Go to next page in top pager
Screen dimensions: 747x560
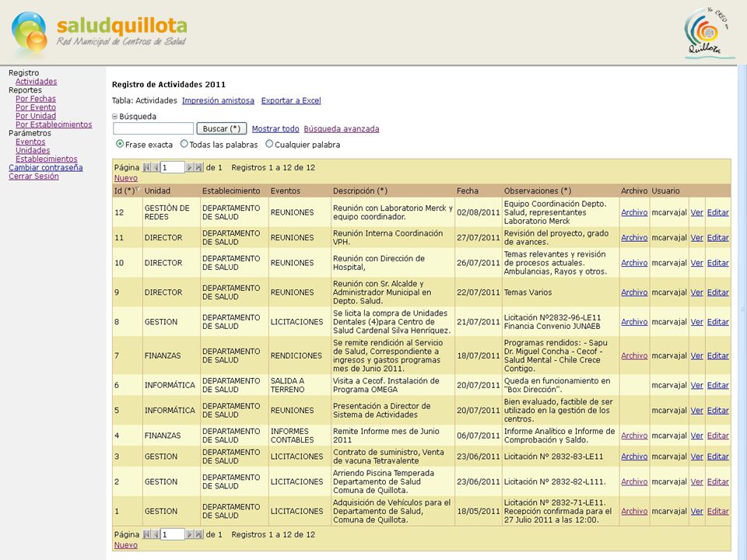189,167
